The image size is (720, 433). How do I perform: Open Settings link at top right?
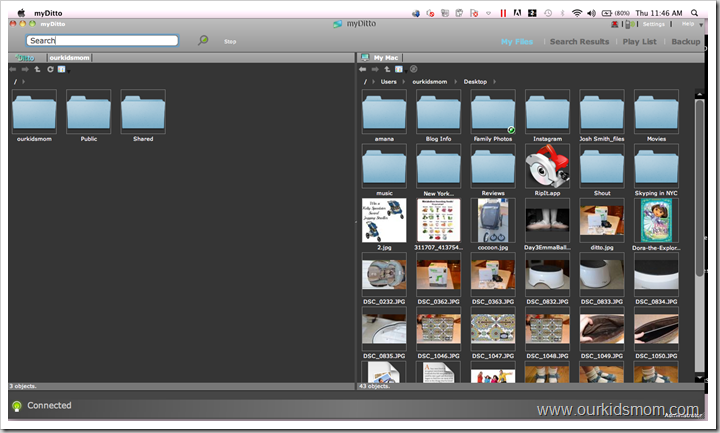click(x=653, y=23)
